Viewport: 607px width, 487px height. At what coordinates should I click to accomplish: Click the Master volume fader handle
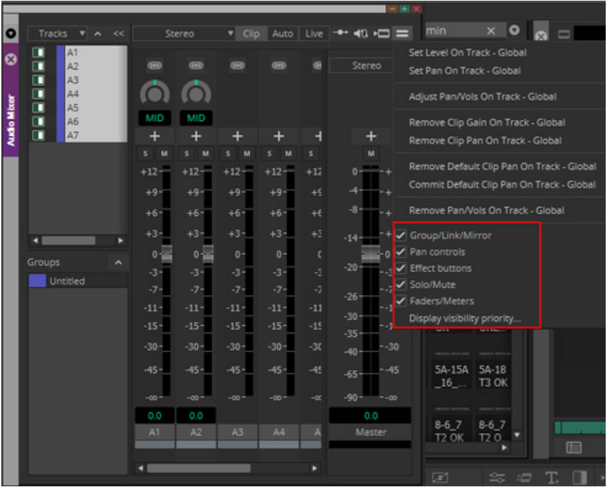(370, 254)
